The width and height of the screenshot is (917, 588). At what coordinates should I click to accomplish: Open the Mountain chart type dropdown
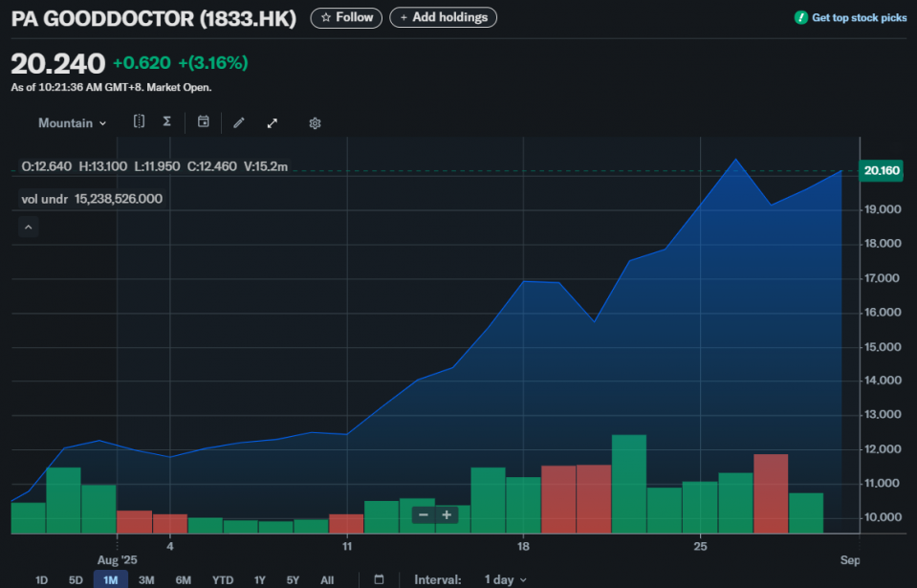(72, 123)
